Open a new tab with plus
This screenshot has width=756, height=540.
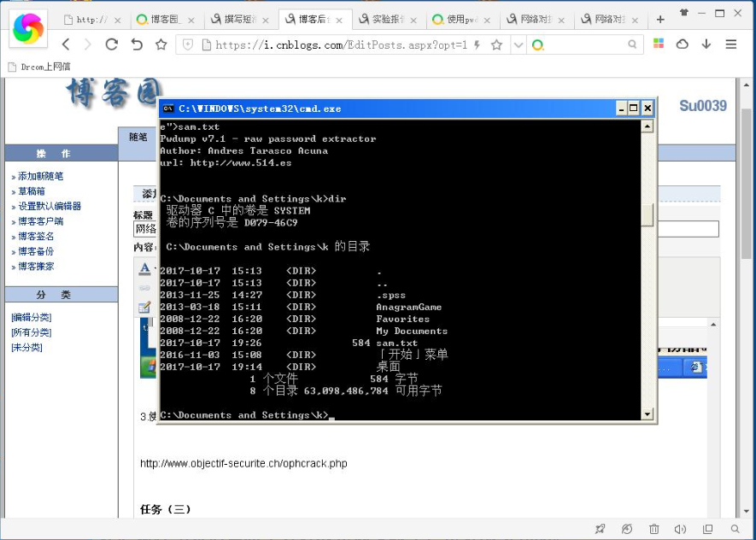point(660,20)
